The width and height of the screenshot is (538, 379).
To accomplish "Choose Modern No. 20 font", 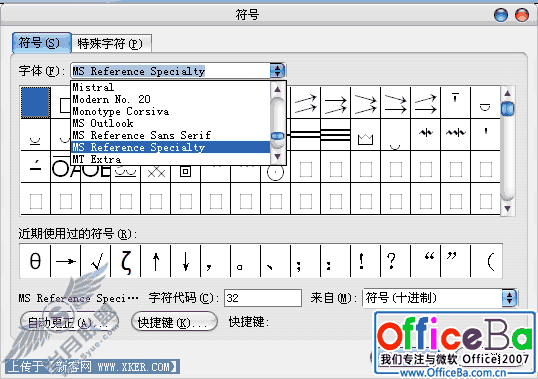I will pos(171,99).
